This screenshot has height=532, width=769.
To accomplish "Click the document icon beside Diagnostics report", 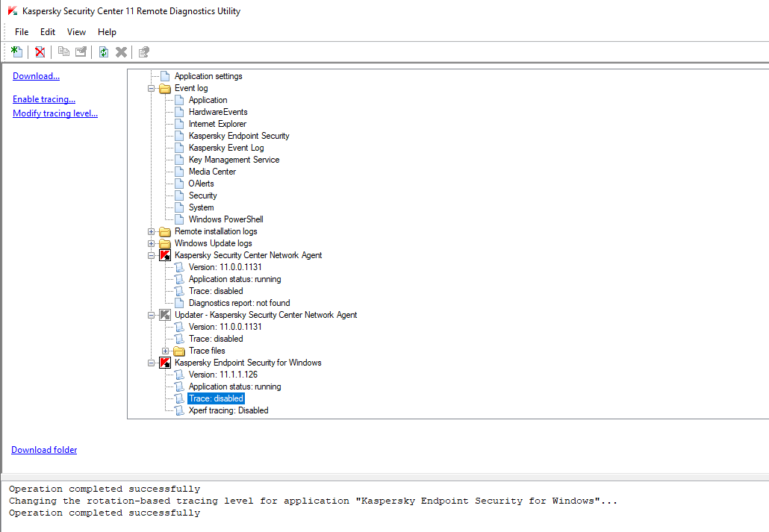I will click(x=179, y=303).
